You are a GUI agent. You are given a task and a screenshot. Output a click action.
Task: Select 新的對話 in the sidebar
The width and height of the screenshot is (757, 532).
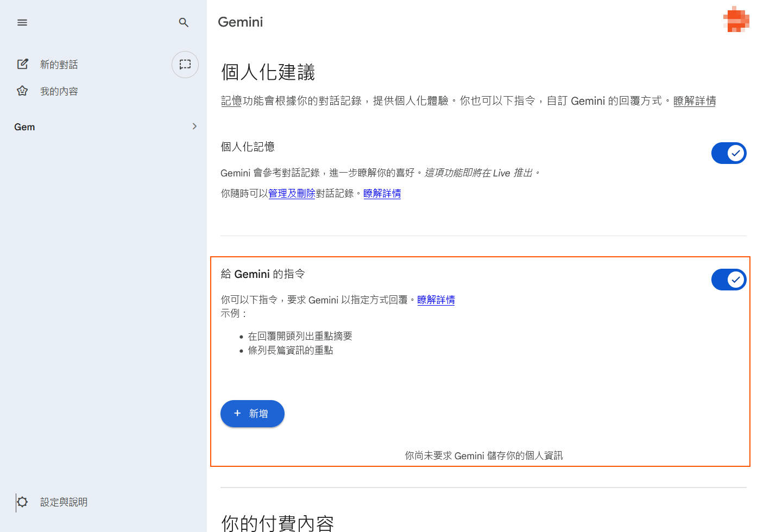[x=59, y=65]
